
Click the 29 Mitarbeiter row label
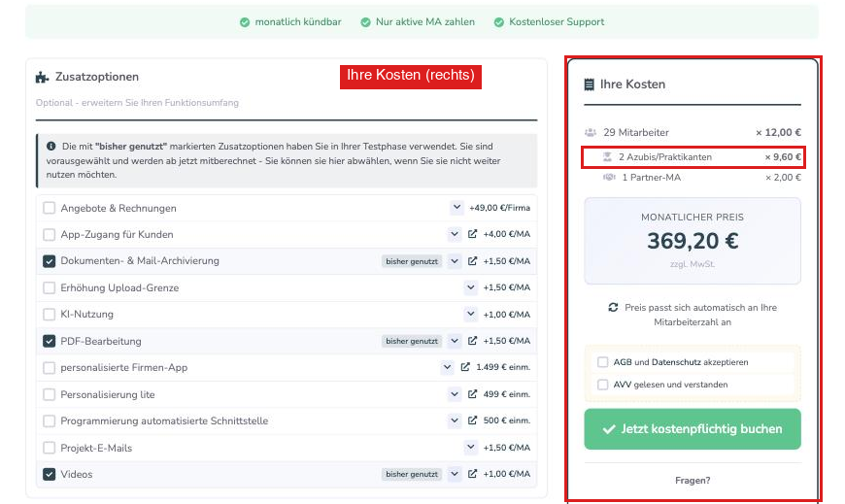click(636, 133)
